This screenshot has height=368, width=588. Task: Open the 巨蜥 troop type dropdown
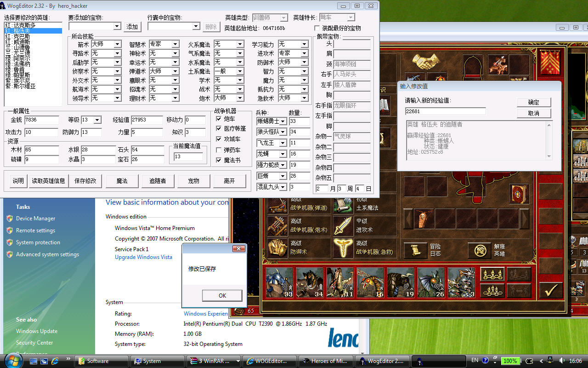tap(283, 176)
